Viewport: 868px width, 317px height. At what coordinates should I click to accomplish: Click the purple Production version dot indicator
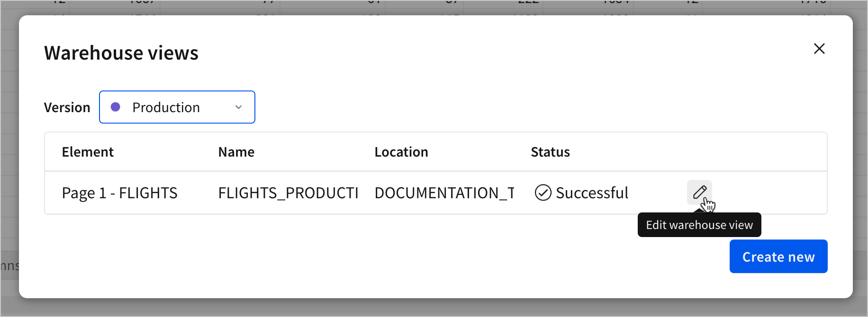click(115, 107)
